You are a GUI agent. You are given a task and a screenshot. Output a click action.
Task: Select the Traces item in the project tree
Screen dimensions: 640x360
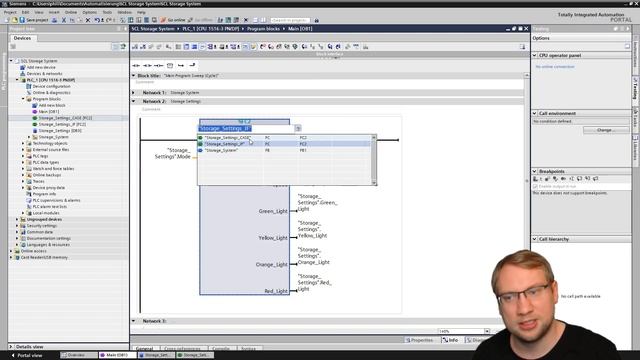38,181
